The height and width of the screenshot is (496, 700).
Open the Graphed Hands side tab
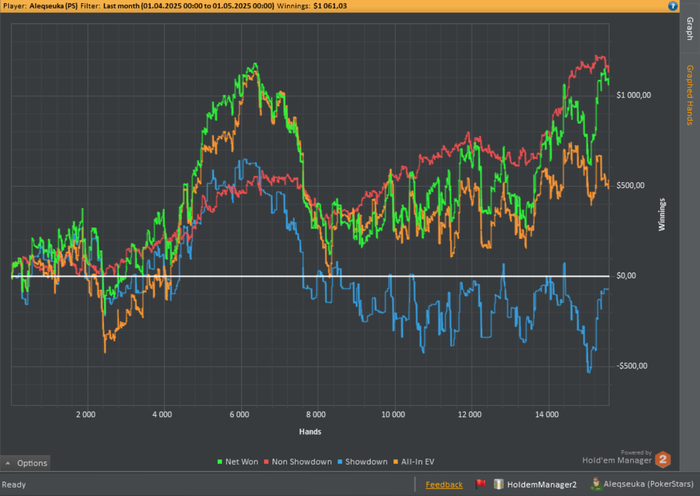point(690,95)
